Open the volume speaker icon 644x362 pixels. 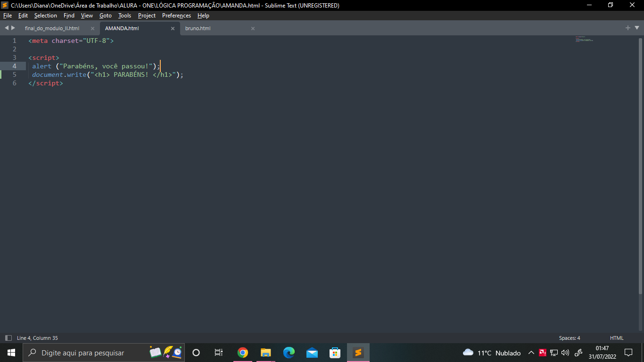point(565,353)
